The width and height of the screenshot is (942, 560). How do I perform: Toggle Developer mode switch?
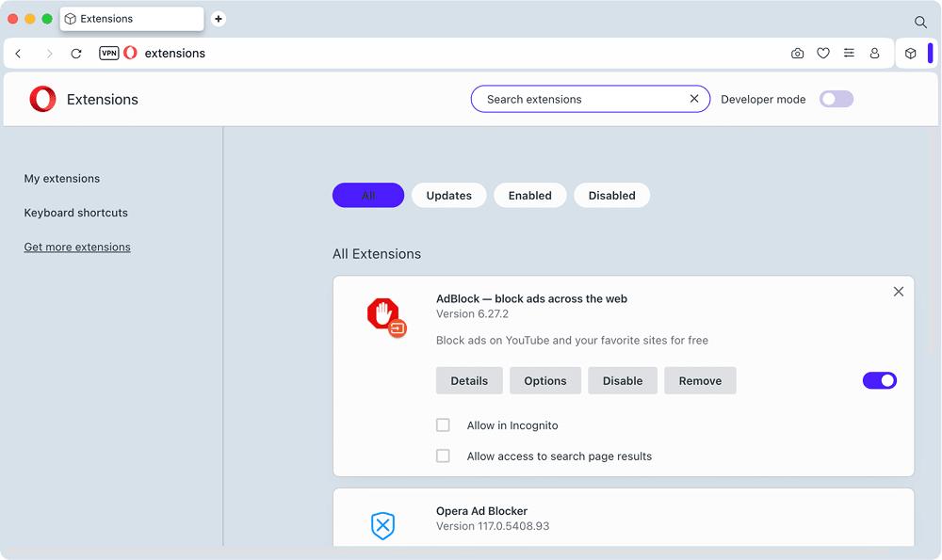pos(836,99)
